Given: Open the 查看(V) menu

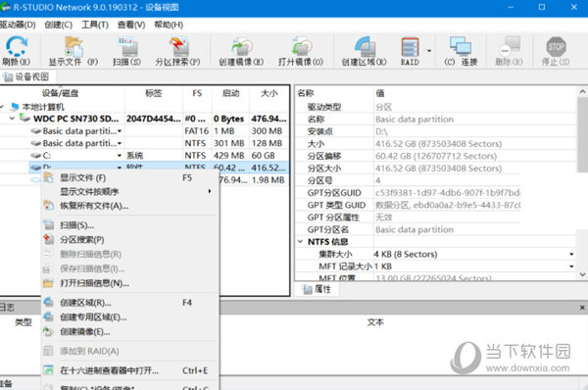Looking at the screenshot, I should [x=131, y=24].
